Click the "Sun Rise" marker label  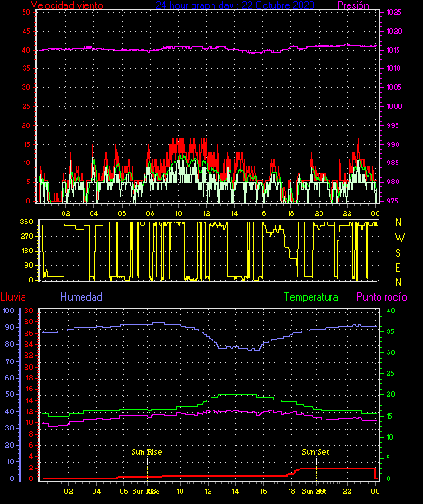(x=146, y=452)
